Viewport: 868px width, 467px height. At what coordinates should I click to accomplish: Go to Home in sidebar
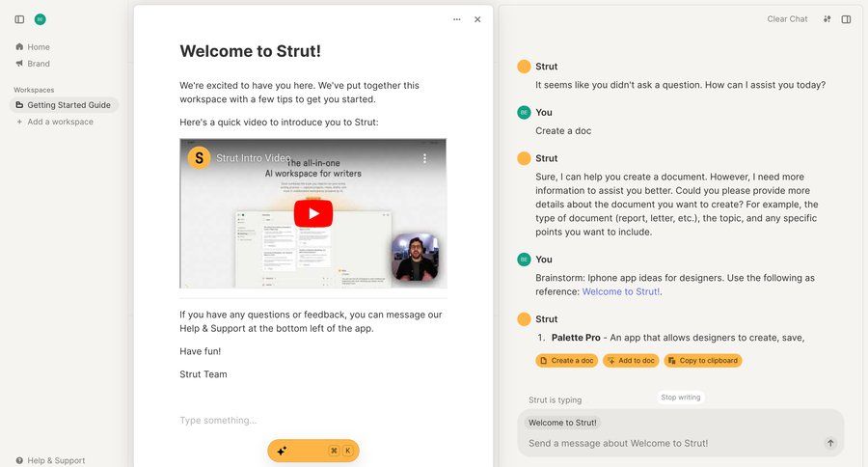click(33, 47)
